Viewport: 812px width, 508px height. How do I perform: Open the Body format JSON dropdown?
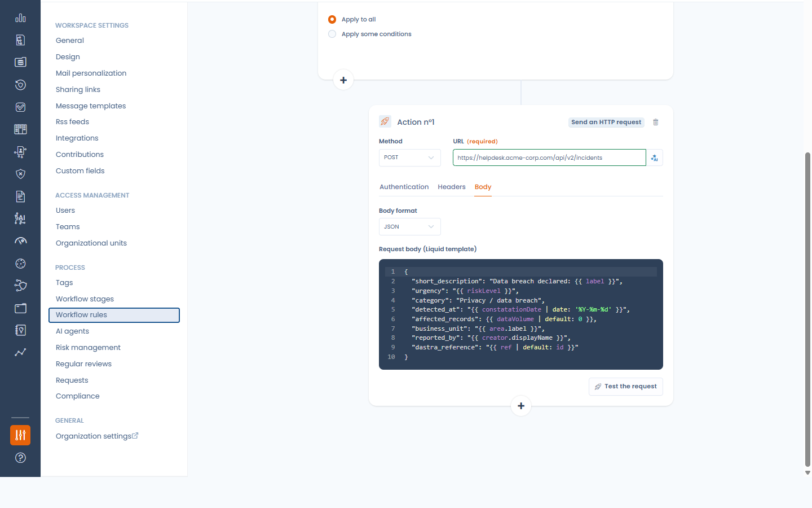pos(410,227)
